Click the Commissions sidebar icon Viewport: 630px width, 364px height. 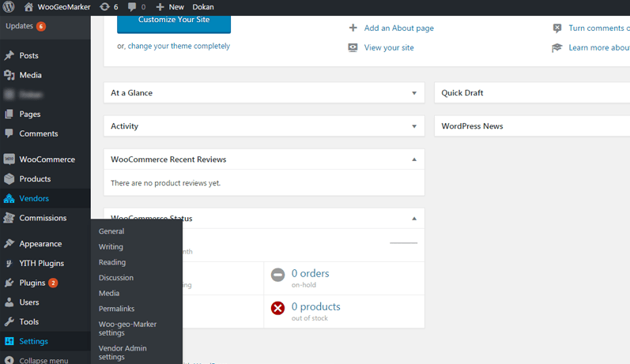coord(9,218)
